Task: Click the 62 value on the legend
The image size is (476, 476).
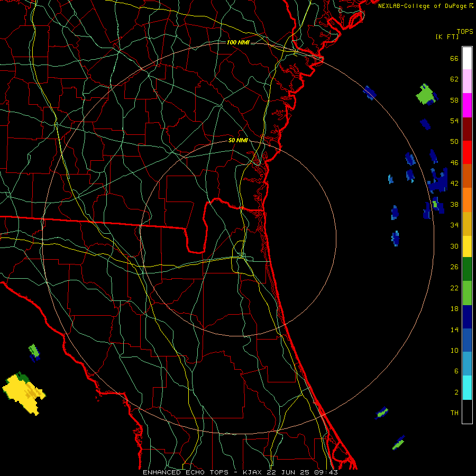Action: [x=454, y=79]
